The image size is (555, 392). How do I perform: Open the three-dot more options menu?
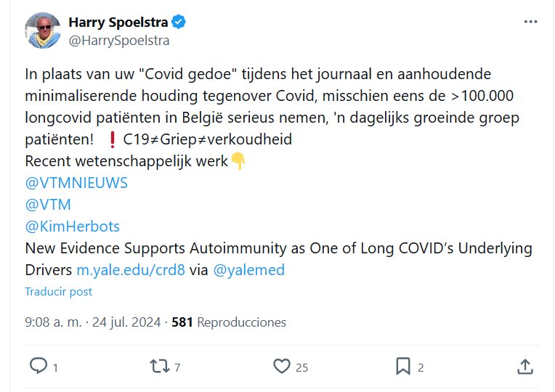click(531, 22)
